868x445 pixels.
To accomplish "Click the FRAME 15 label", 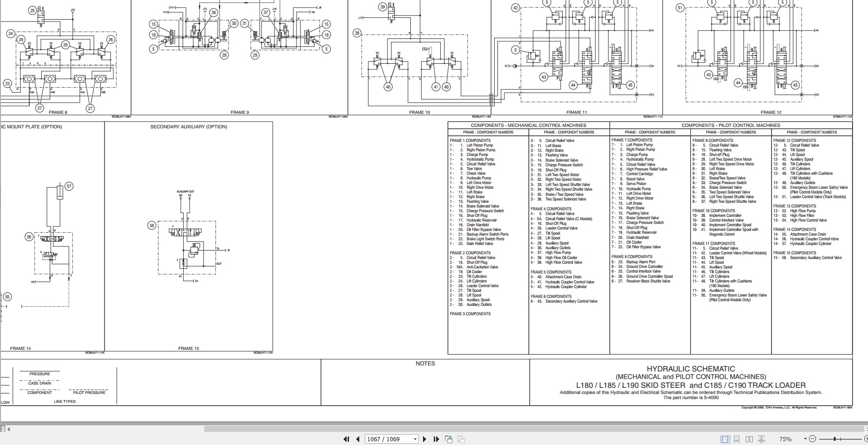I will tap(188, 349).
